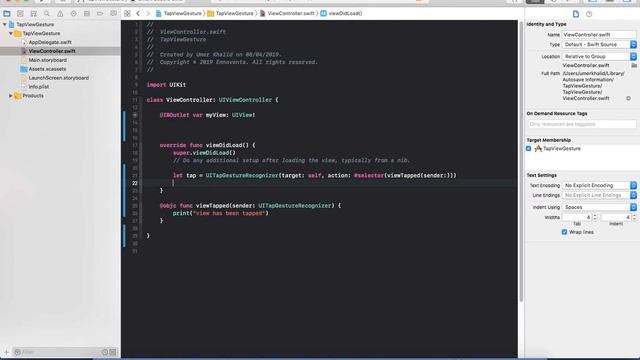640x360 pixels.
Task: Show recently modified files filter
Action: coord(105,352)
